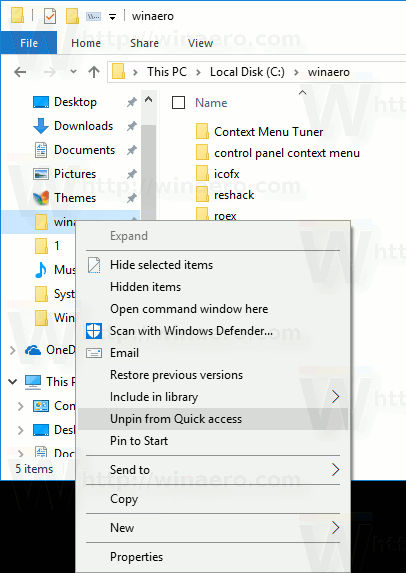
Task: Open the Include in library submenu
Action: pyautogui.click(x=213, y=397)
